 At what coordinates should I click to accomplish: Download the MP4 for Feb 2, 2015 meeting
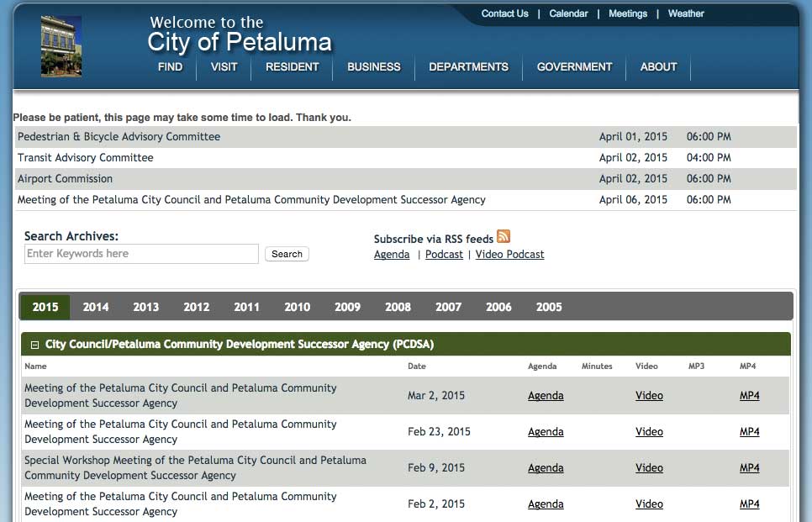click(x=749, y=504)
